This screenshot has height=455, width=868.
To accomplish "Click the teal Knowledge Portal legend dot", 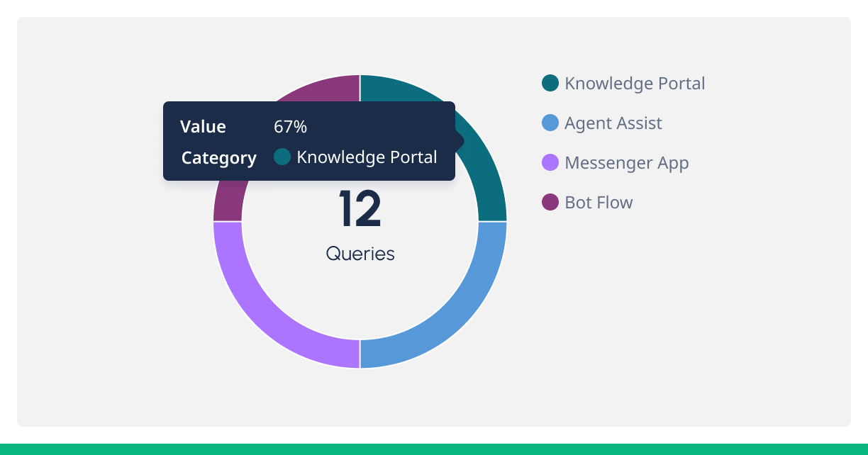I will click(550, 84).
